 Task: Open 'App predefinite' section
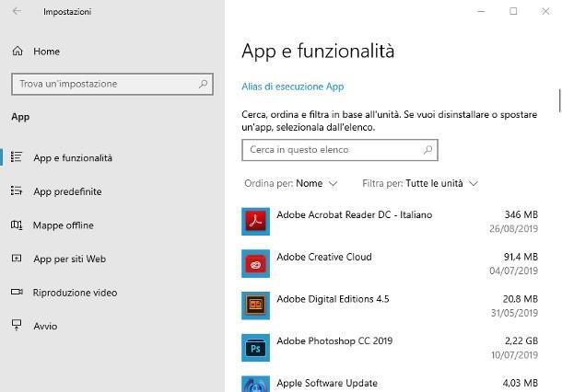pyautogui.click(x=67, y=191)
